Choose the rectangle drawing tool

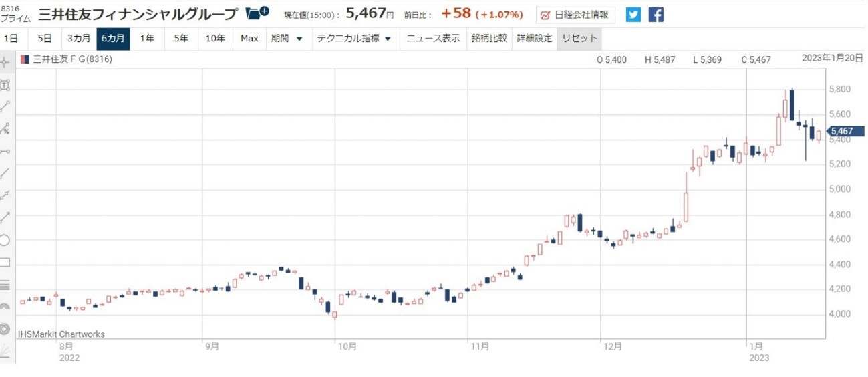point(5,262)
